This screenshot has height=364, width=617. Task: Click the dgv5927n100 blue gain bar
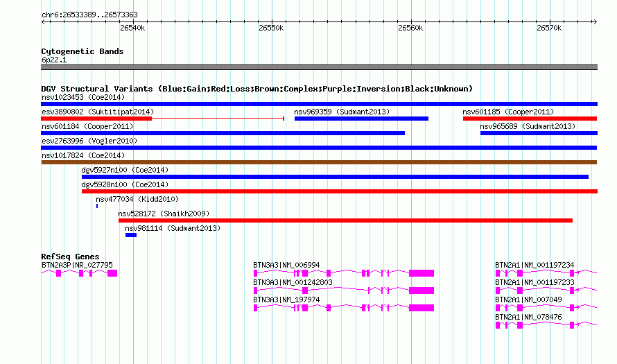click(x=335, y=177)
